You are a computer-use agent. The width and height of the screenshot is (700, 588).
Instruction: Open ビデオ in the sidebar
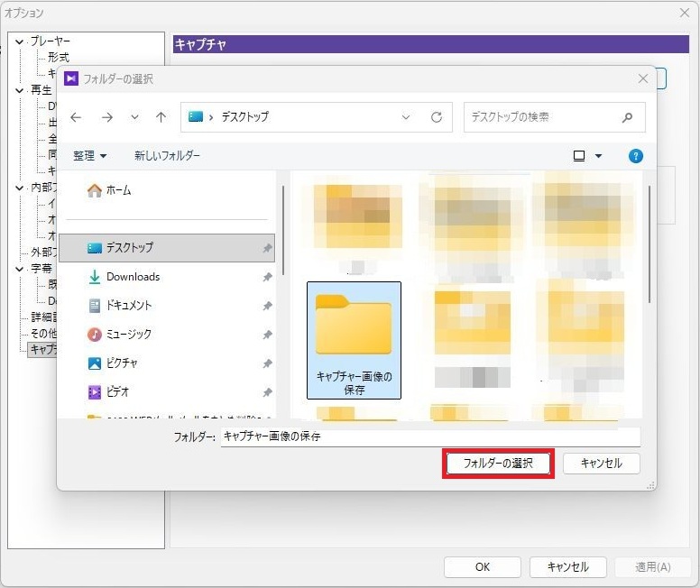(x=118, y=392)
